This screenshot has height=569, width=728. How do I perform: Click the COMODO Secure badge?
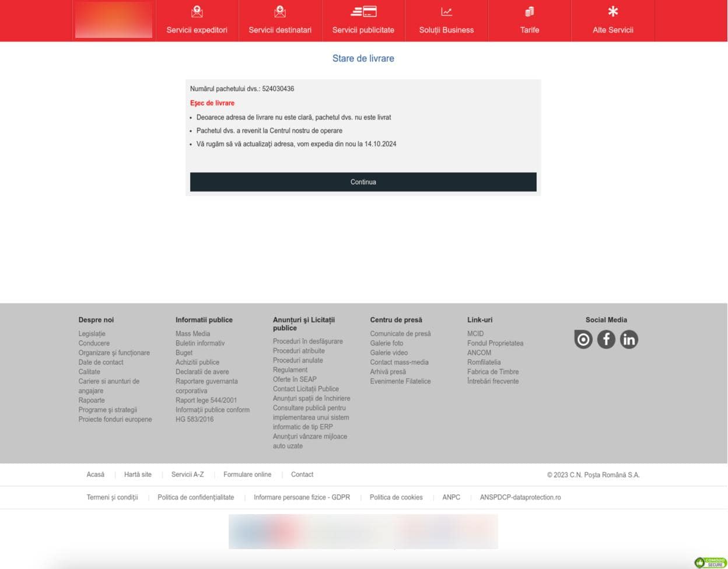pos(711,562)
